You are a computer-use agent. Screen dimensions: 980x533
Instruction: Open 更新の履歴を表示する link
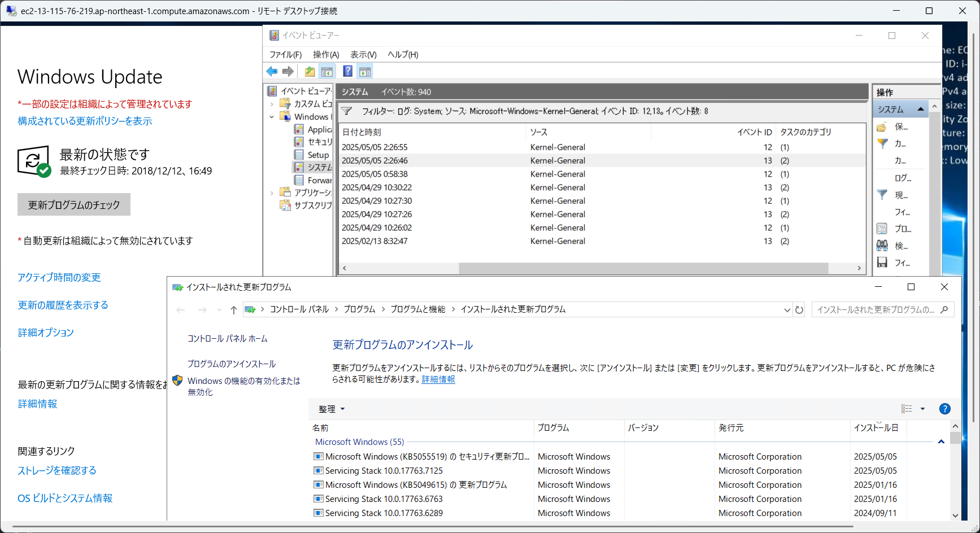(63, 305)
